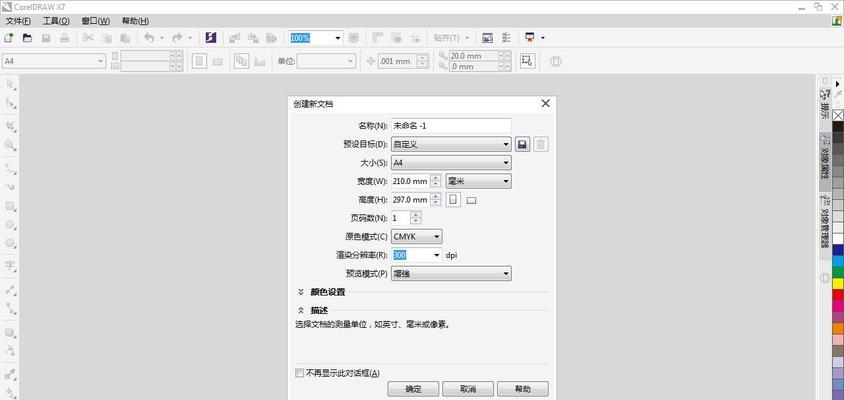Check 不再显示此对话框 checkbox
844x400 pixels.
[300, 373]
